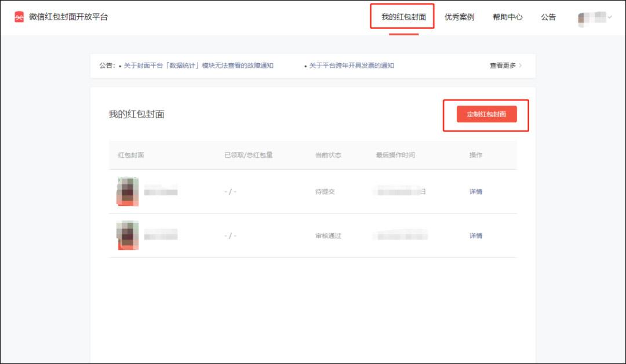This screenshot has height=364, width=626.
Task: Click the WeChat red packet platform logo icon
Action: click(19, 17)
